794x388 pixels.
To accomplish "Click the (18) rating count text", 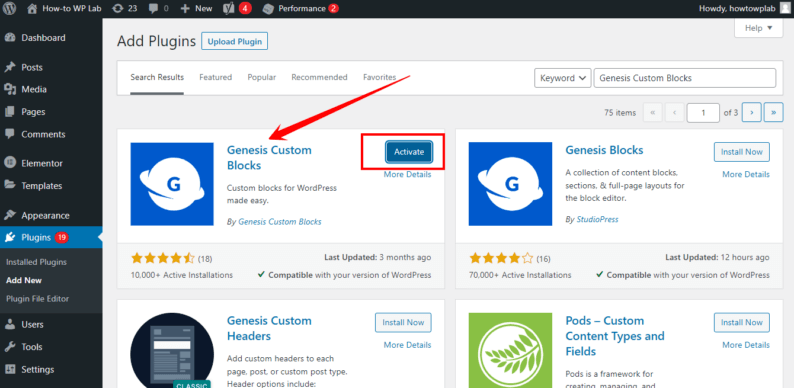I will coord(205,259).
